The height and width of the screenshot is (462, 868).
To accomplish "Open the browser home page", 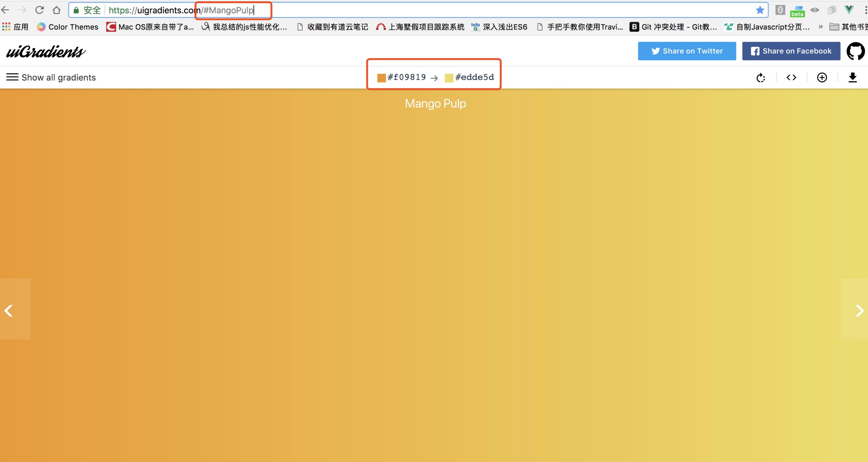I will coord(56,10).
